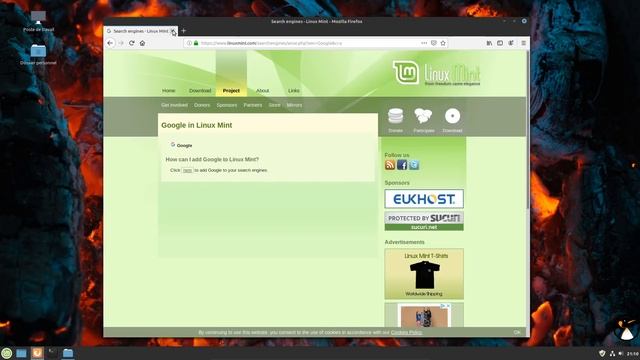The image size is (640, 360).
Task: Open the Twitter follow icon
Action: pyautogui.click(x=414, y=165)
